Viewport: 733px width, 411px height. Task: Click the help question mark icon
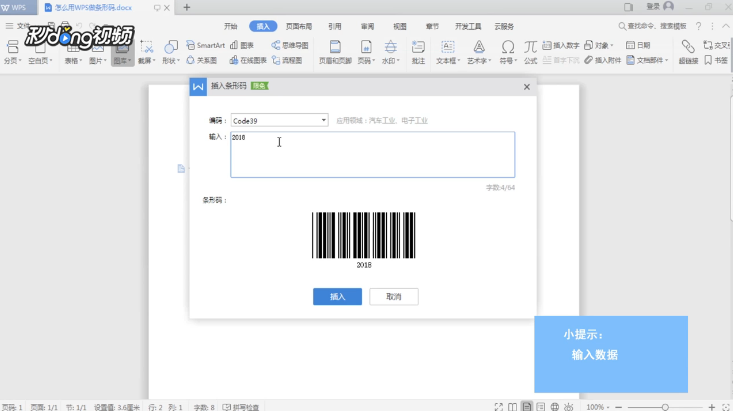pyautogui.click(x=698, y=27)
